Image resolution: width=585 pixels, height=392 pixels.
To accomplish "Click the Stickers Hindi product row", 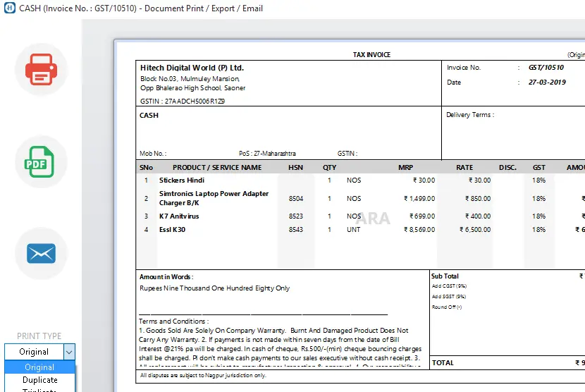I will [x=182, y=180].
